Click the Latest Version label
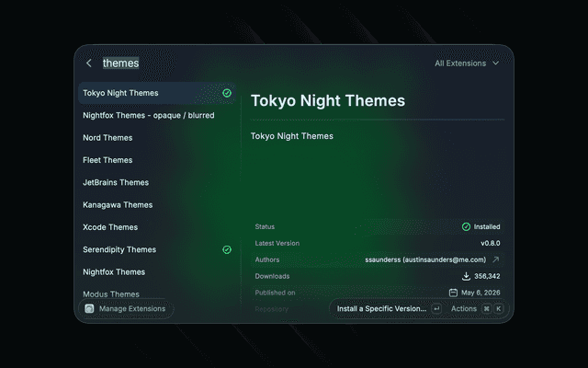This screenshot has height=368, width=588. click(277, 243)
